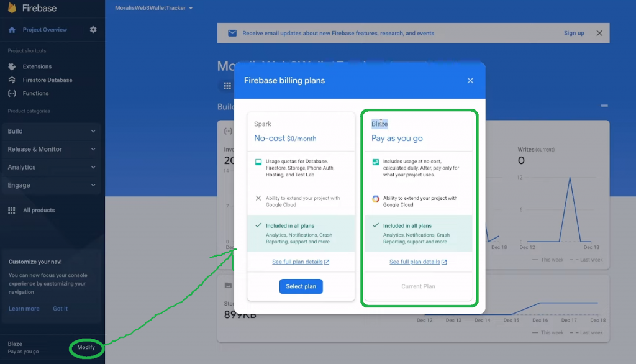The width and height of the screenshot is (636, 364).
Task: Click the Product categories label
Action: point(29,111)
